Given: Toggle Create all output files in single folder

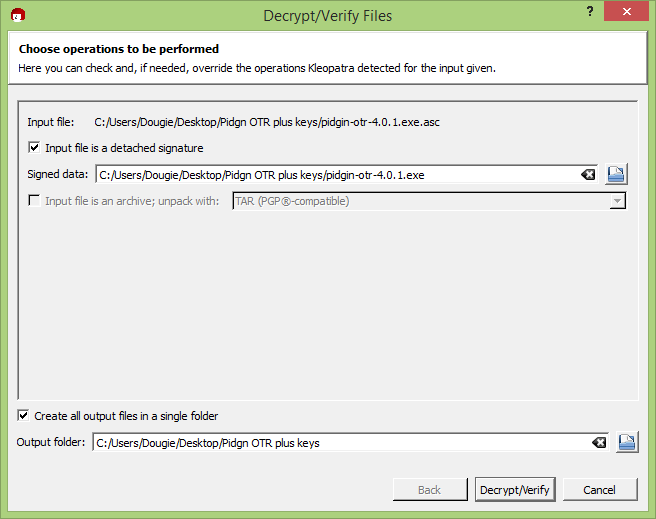Looking at the screenshot, I should tap(23, 416).
